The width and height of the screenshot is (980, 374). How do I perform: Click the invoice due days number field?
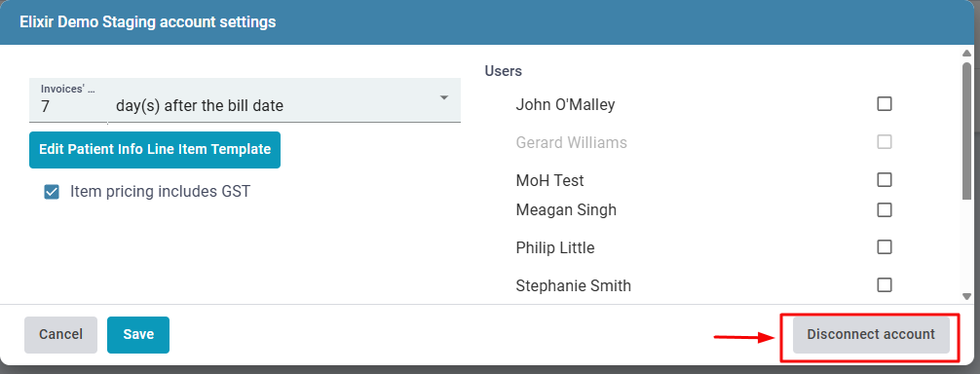click(x=68, y=100)
